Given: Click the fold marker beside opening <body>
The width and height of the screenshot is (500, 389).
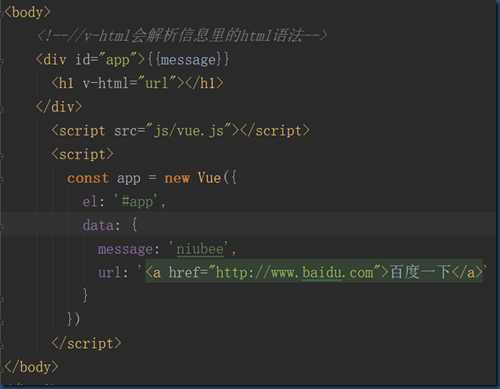Looking at the screenshot, I should pos(2,13).
